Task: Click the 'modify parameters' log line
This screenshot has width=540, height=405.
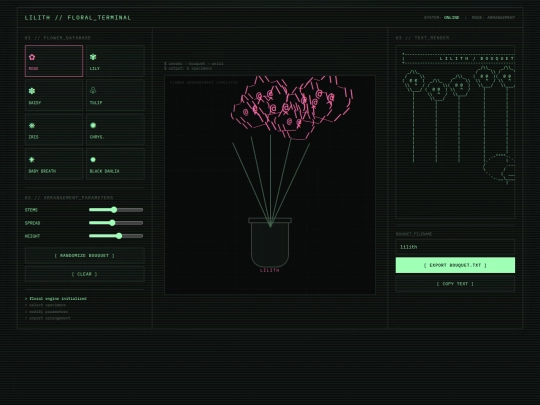Action: [46, 312]
